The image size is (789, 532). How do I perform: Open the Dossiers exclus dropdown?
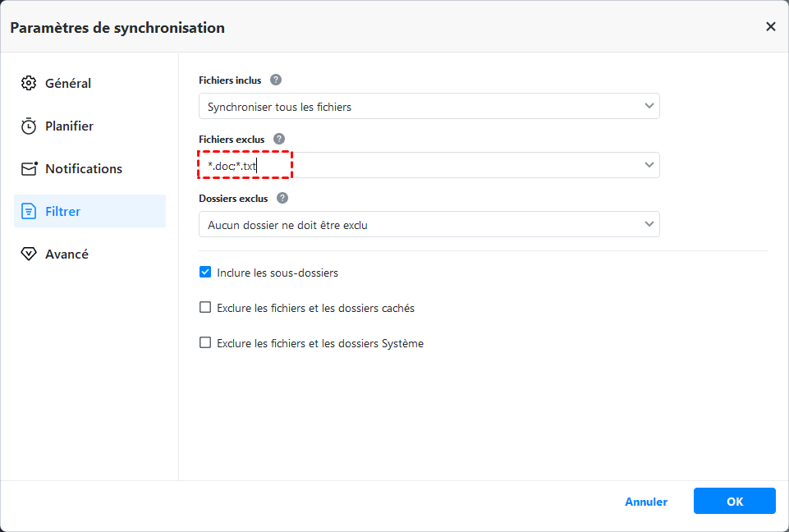(429, 224)
